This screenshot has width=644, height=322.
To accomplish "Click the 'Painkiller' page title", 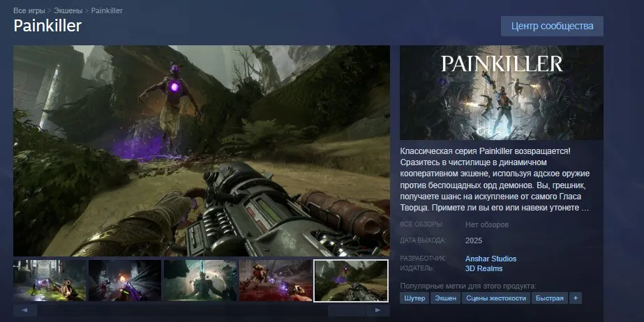I will pyautogui.click(x=47, y=26).
